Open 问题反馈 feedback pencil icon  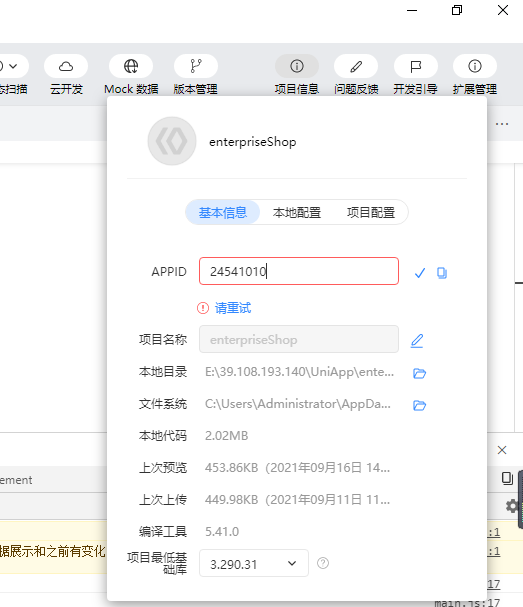356,66
